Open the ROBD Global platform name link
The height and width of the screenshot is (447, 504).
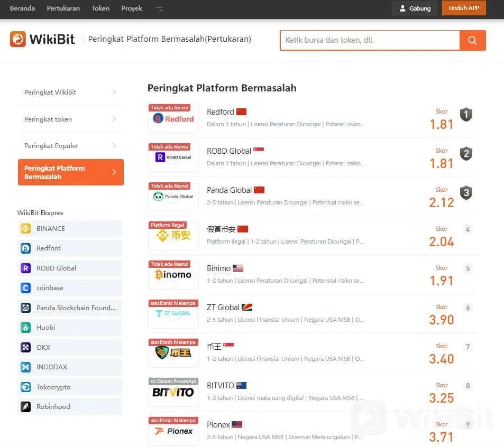[229, 151]
